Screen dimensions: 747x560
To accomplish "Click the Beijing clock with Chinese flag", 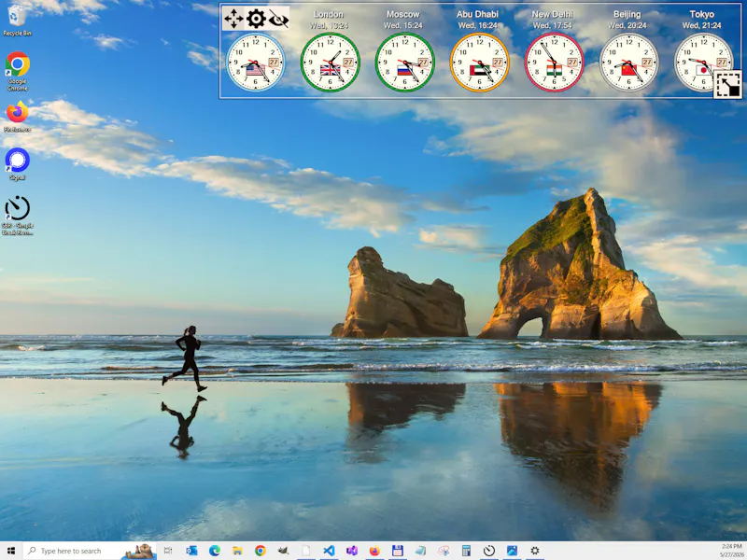I will [628, 63].
